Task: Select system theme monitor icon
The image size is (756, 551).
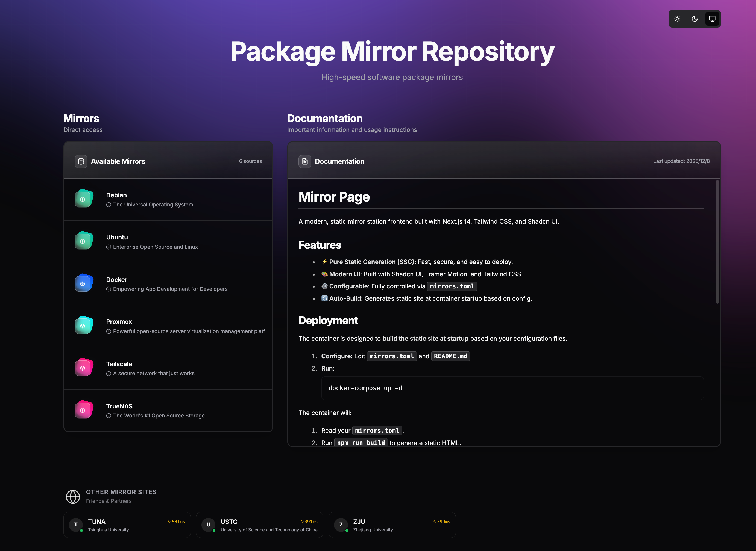Action: point(712,19)
